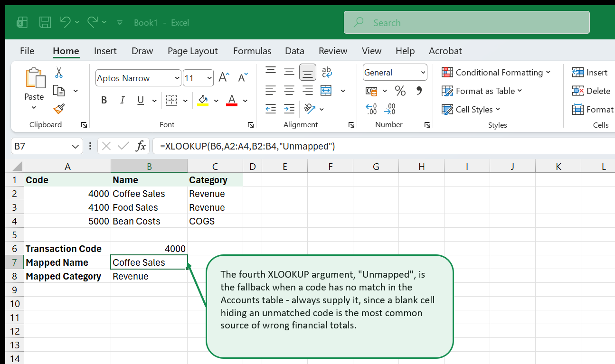Click Increase Indent icon
Viewport: 615px width, 364px height.
[289, 109]
